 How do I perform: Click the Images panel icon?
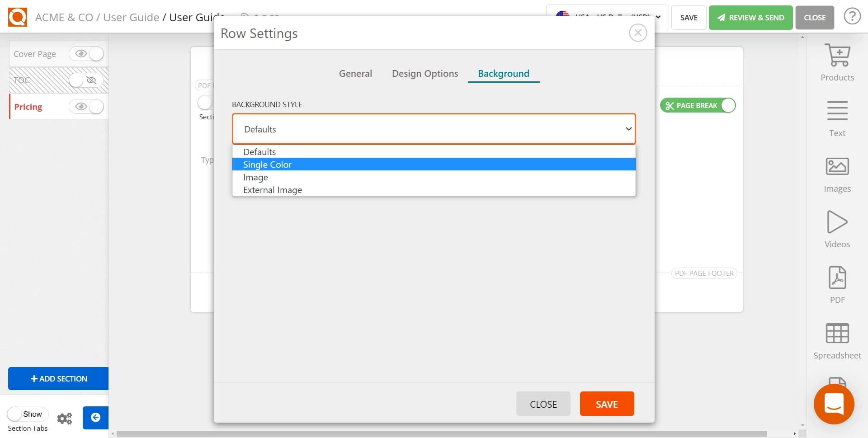[x=837, y=166]
